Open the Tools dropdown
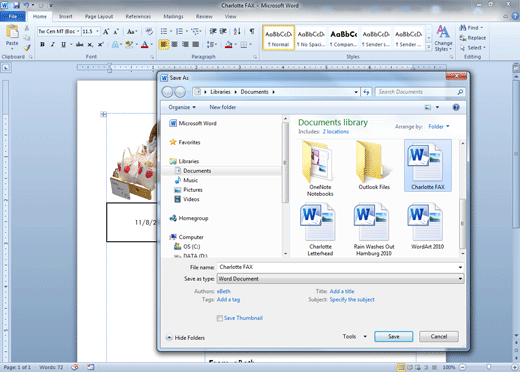Viewport: 520px width, 372px height. click(355, 337)
